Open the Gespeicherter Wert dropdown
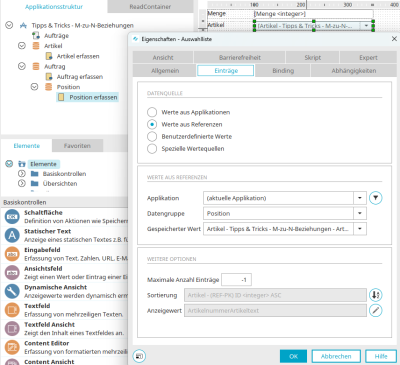Image resolution: width=400 pixels, height=365 pixels. [360, 229]
